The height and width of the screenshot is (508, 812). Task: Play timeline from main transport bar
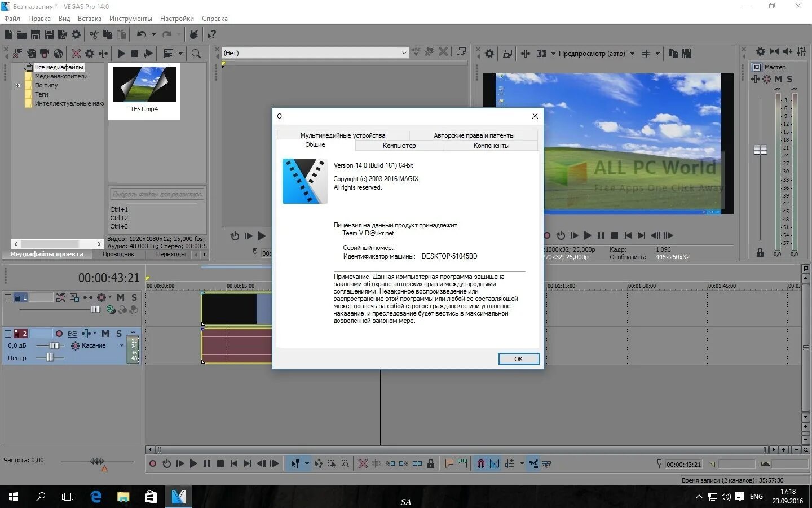[193, 464]
